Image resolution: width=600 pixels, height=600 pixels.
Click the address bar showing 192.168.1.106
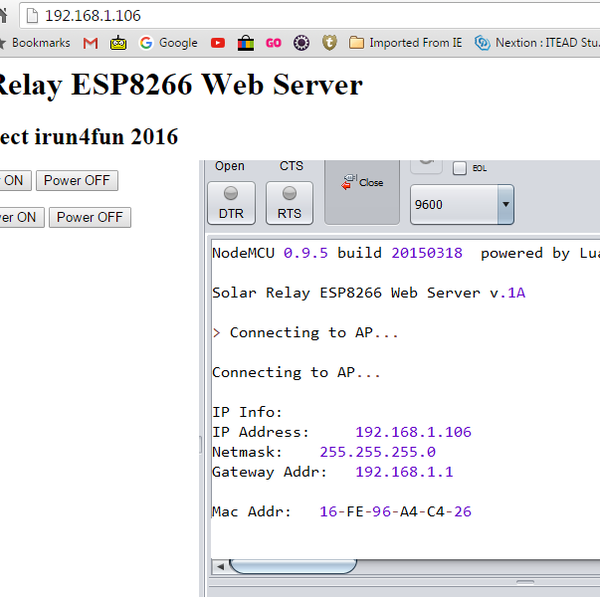(x=300, y=15)
